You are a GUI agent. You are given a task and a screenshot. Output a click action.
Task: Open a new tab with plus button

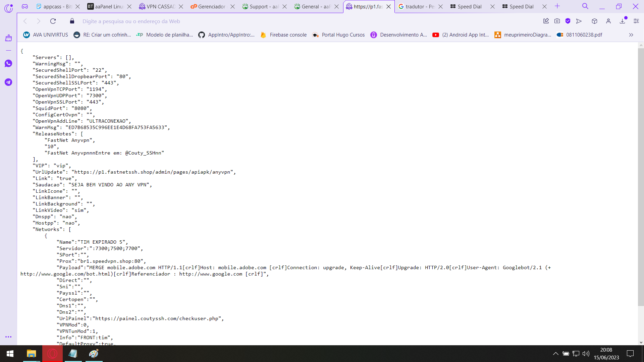(x=557, y=6)
